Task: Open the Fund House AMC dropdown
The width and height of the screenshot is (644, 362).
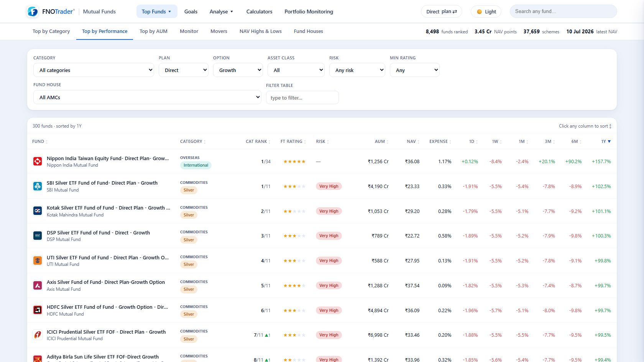Action: (147, 97)
